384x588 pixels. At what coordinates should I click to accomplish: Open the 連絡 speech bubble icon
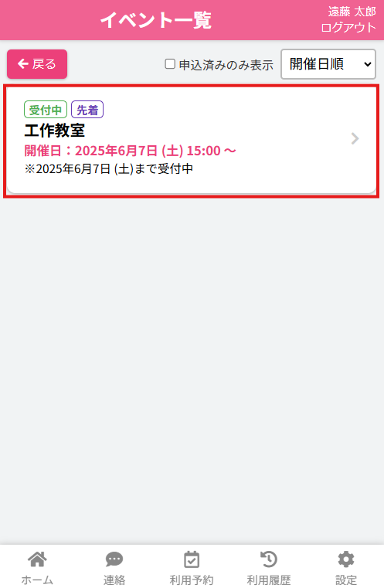pos(114,559)
